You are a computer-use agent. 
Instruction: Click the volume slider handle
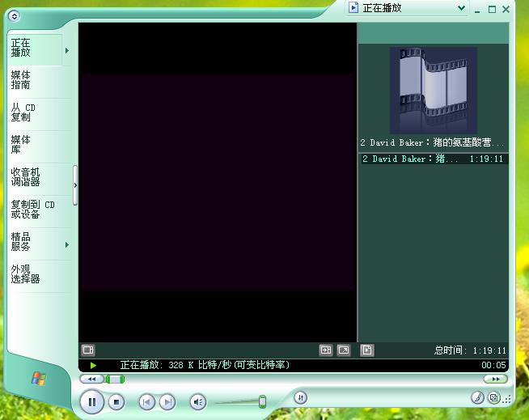(x=262, y=401)
